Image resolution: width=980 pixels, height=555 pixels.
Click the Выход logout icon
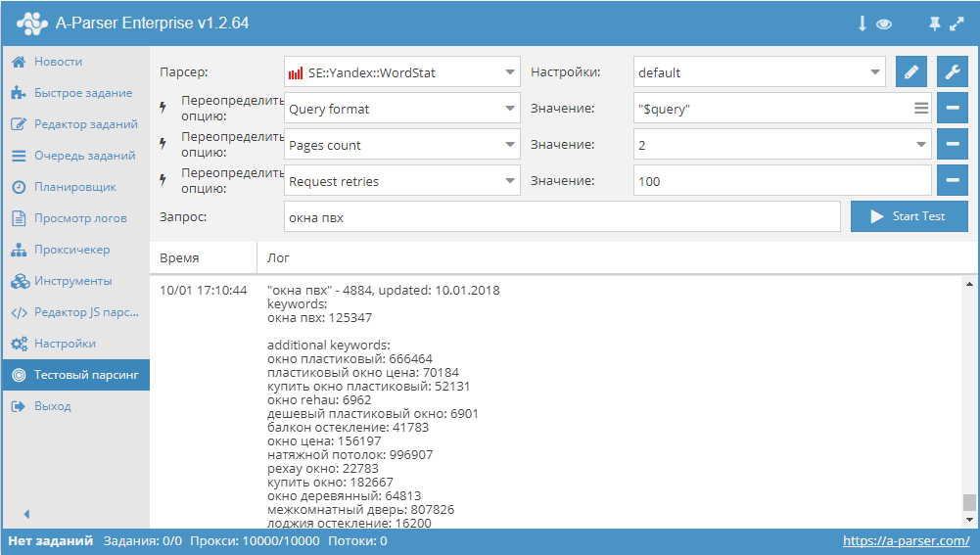19,406
